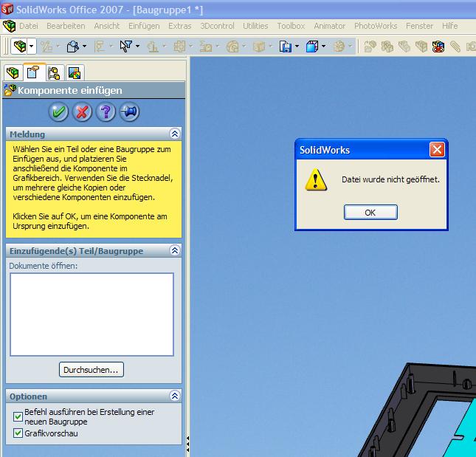Open the Datei menu
476x457 pixels.
pos(29,26)
